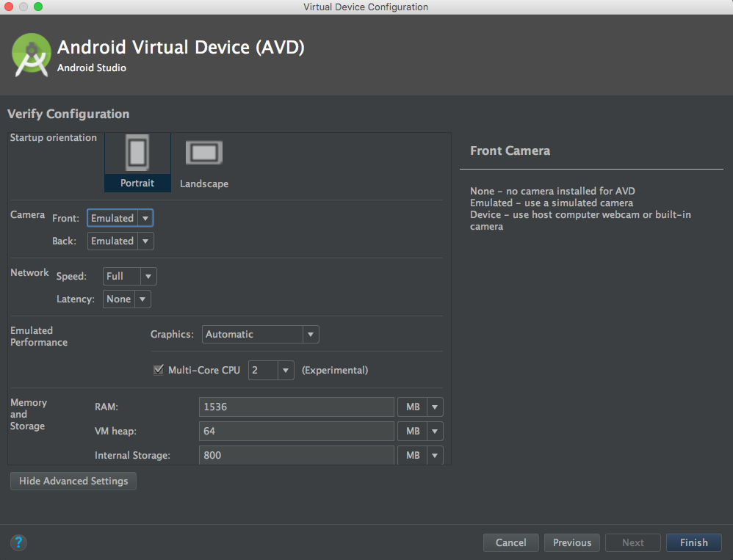Focus the Internal Storage field showing 800
The image size is (733, 560).
(x=297, y=455)
